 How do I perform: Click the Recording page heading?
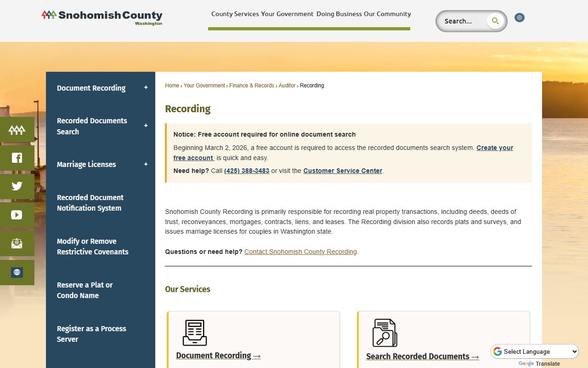[188, 109]
